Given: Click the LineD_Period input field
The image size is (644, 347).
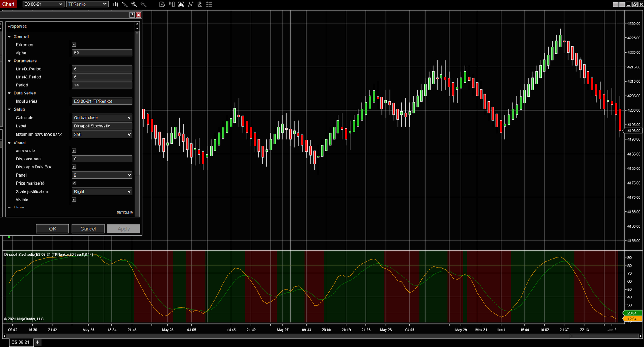Looking at the screenshot, I should click(102, 69).
